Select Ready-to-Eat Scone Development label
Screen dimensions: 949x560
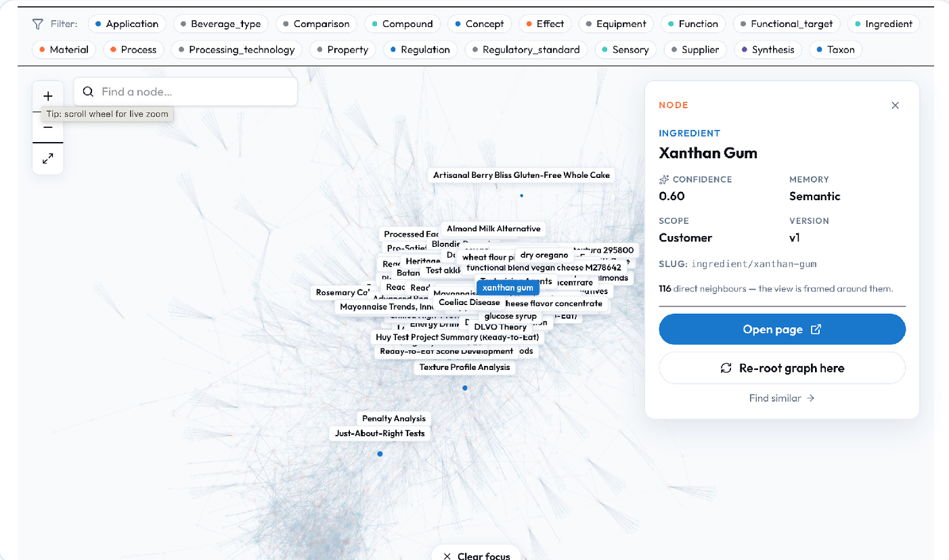click(447, 351)
